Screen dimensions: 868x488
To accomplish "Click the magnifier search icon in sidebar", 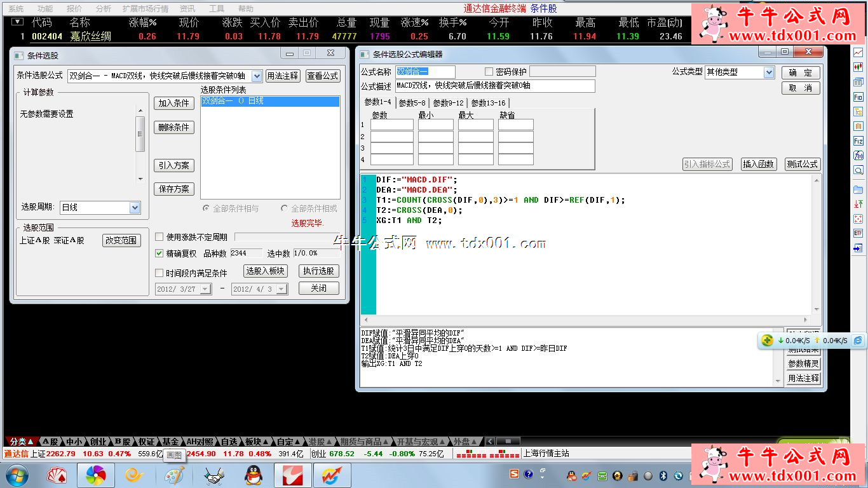I will point(858,170).
